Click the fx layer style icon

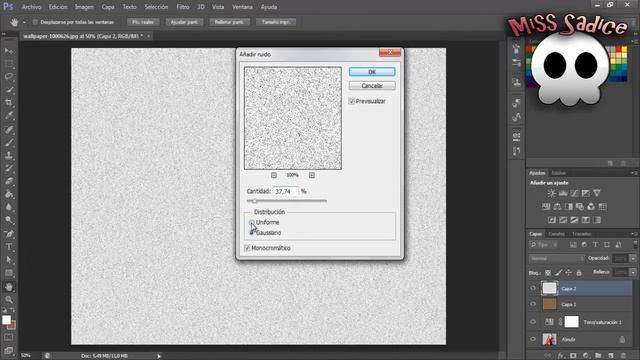[x=561, y=356]
